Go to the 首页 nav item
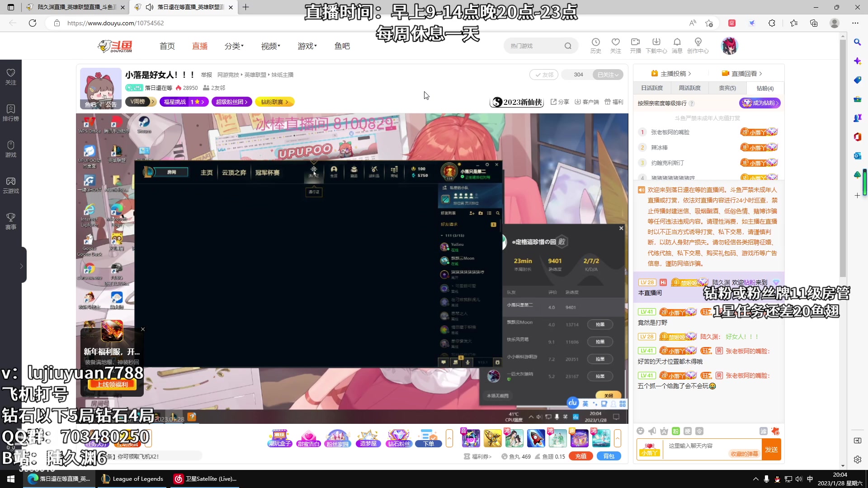868x488 pixels. [167, 46]
